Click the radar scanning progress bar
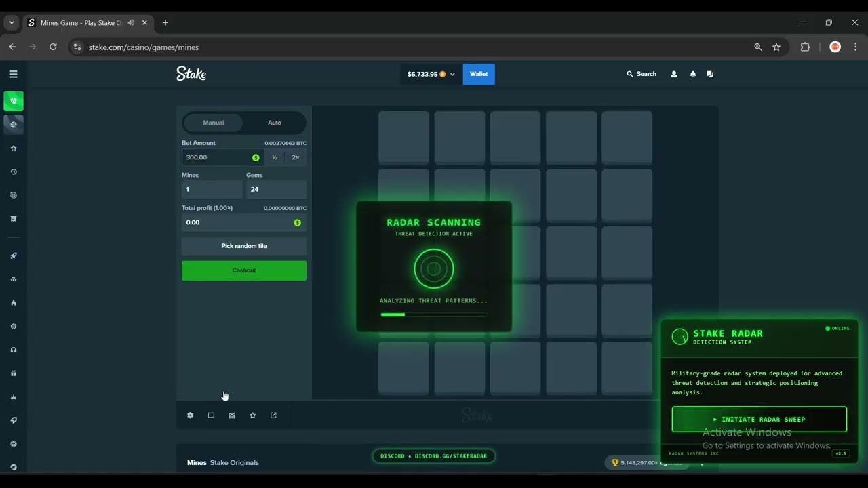The width and height of the screenshot is (868, 488). (434, 314)
